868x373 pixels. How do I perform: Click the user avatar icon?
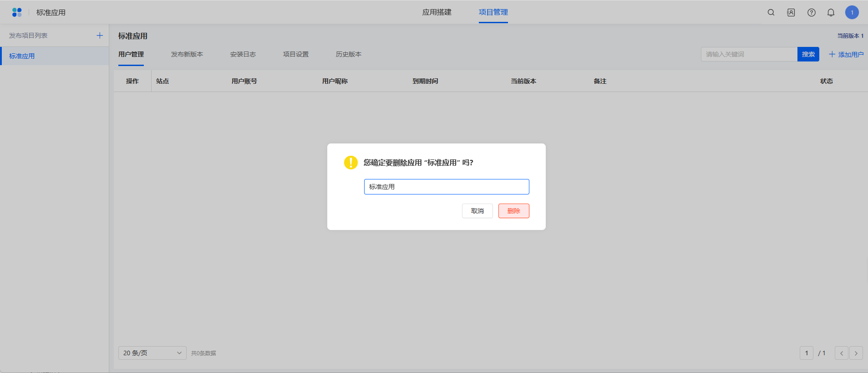(x=852, y=12)
